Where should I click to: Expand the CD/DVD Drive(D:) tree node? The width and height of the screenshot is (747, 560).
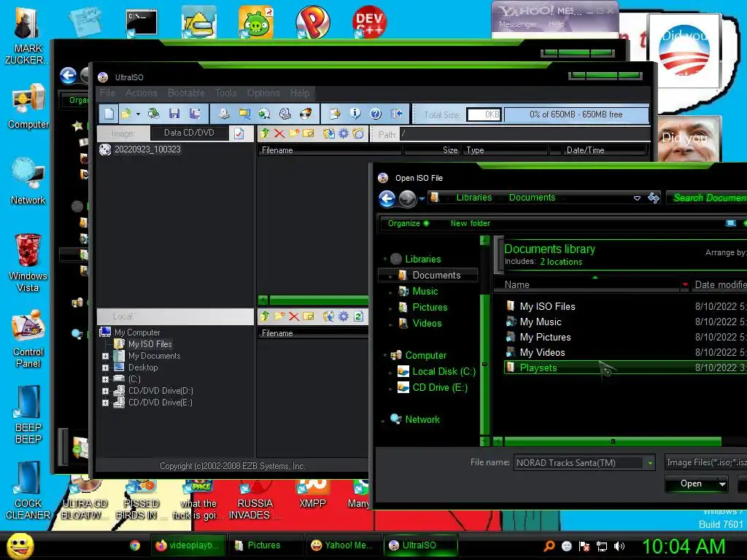[105, 391]
